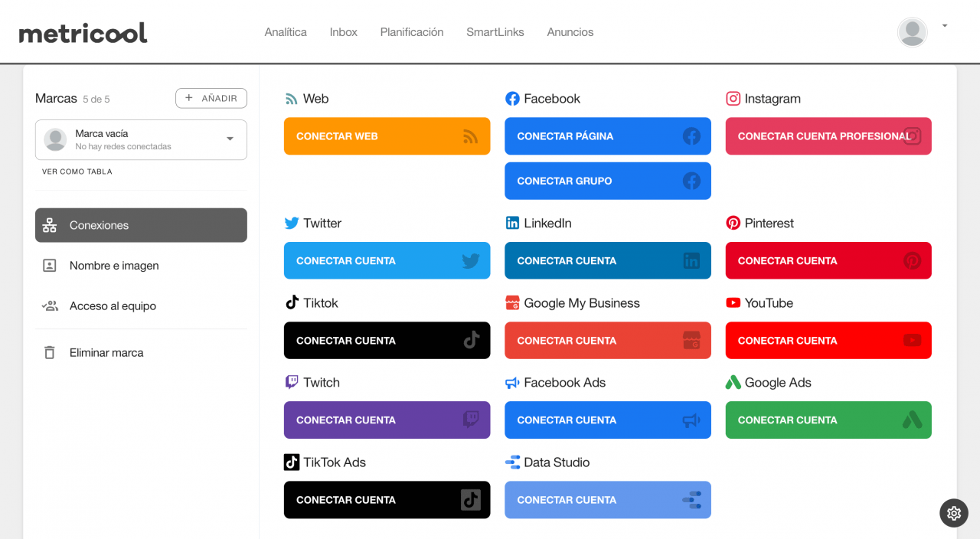Click the Twitch icon next to Twitch heading
The height and width of the screenshot is (539, 980).
292,383
